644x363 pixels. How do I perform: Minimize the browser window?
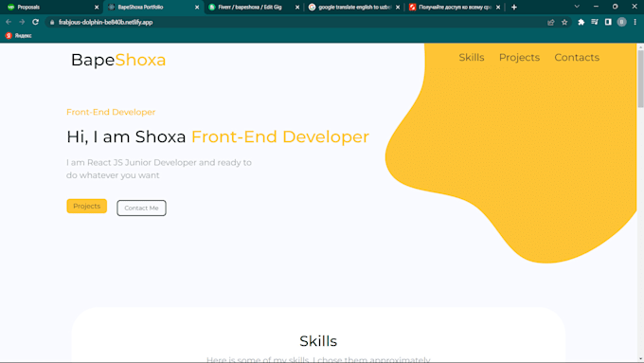pos(596,7)
